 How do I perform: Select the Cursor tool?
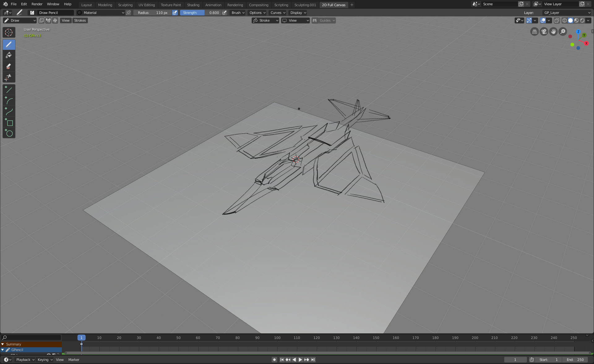pyautogui.click(x=9, y=32)
